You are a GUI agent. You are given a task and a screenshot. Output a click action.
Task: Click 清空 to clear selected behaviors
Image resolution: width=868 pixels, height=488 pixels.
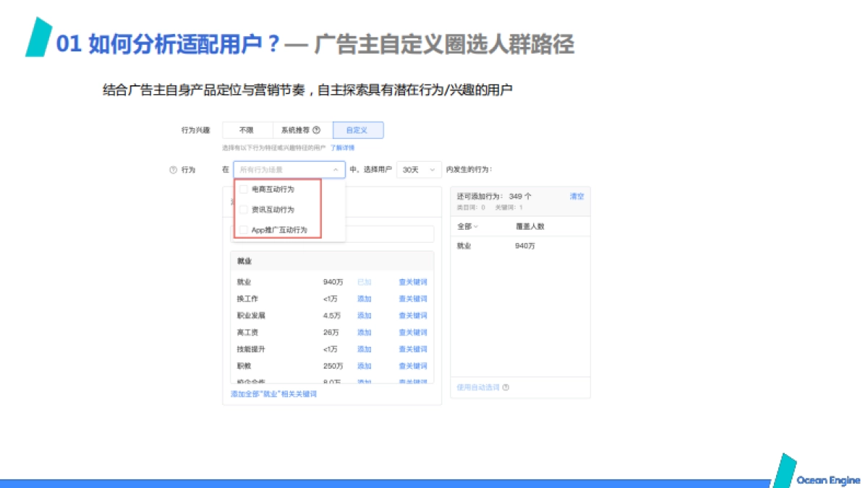tap(577, 196)
